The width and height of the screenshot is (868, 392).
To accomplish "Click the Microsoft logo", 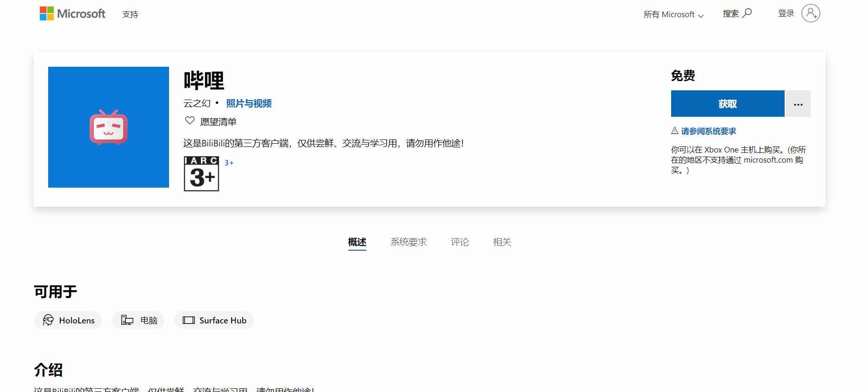I will pos(72,14).
